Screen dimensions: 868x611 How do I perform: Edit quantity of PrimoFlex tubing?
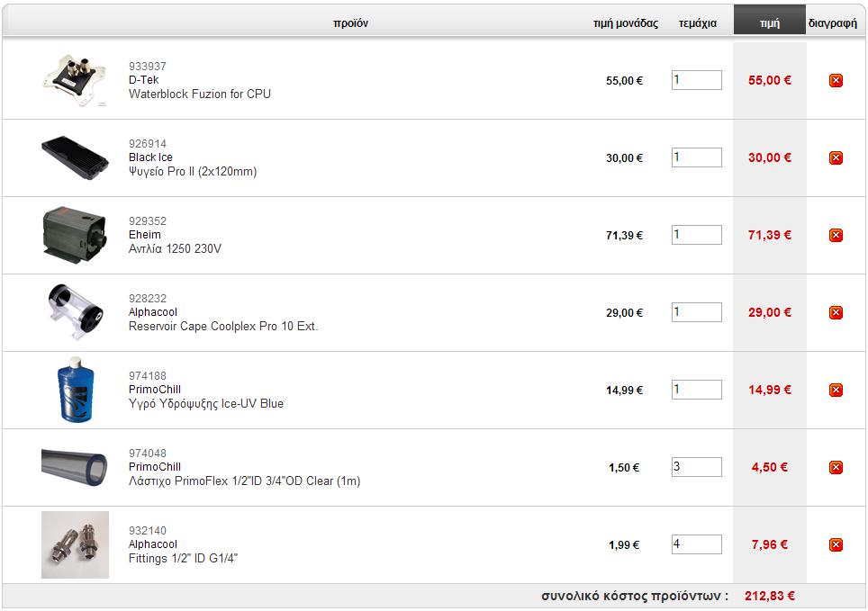(696, 467)
